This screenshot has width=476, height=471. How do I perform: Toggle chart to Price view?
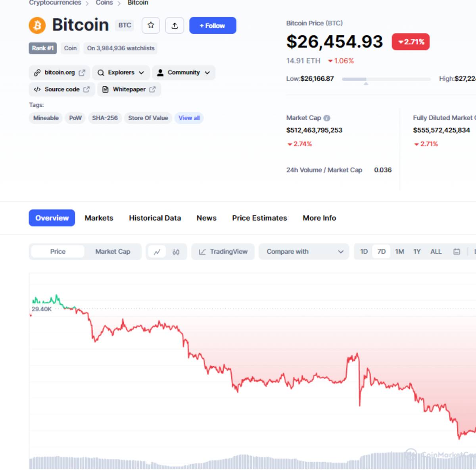[58, 252]
